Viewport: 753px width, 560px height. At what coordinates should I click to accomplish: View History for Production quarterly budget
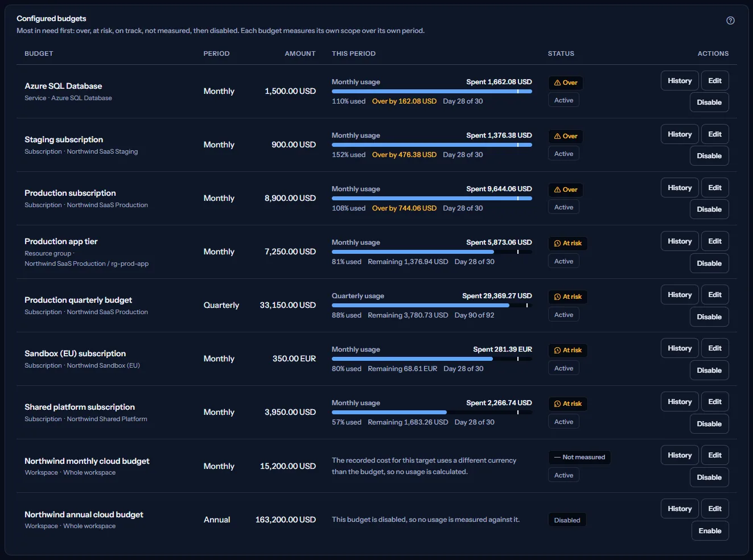point(680,295)
